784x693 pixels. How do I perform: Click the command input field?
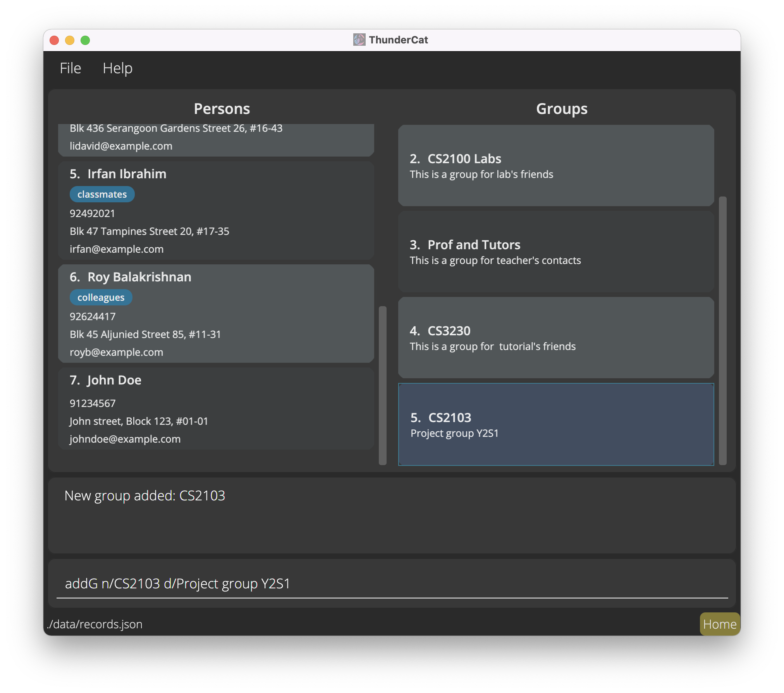(392, 583)
